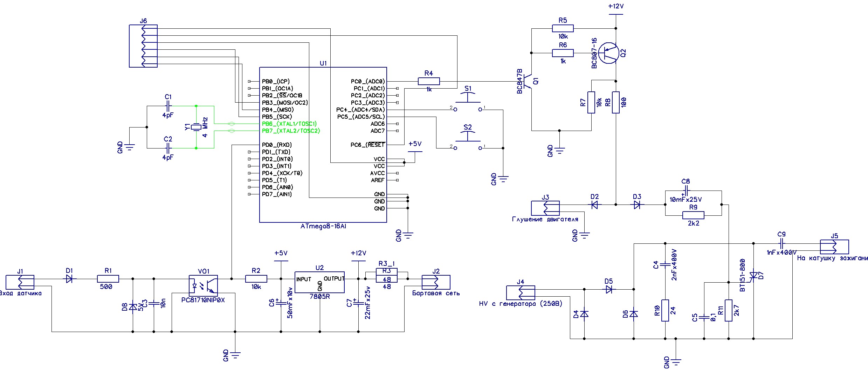The width and height of the screenshot is (868, 373).
Task: Click zener diode D8 5V
Action: click(132, 307)
